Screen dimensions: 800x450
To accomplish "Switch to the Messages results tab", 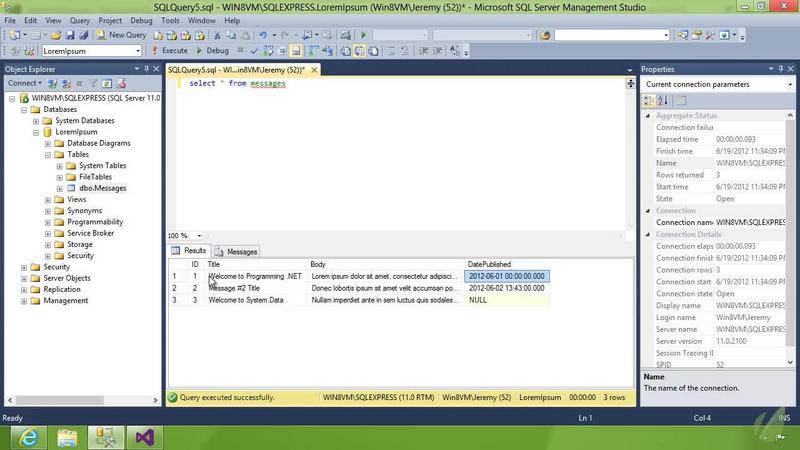I will [236, 252].
